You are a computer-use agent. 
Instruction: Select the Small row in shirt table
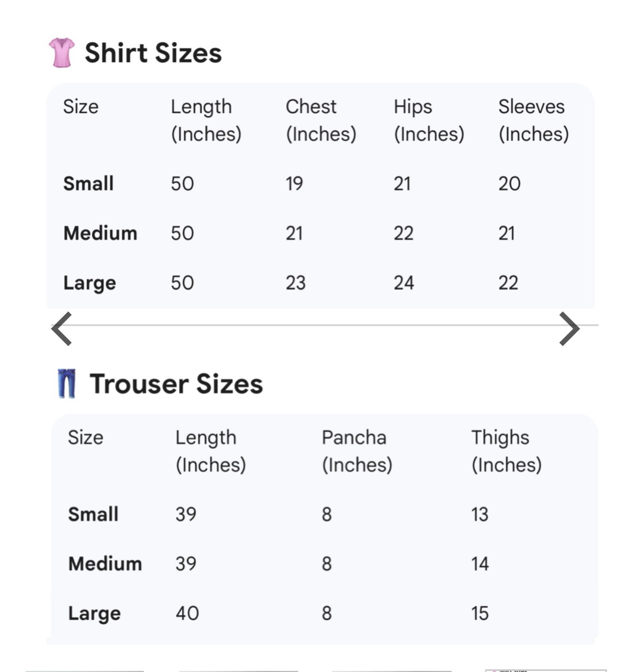[88, 184]
